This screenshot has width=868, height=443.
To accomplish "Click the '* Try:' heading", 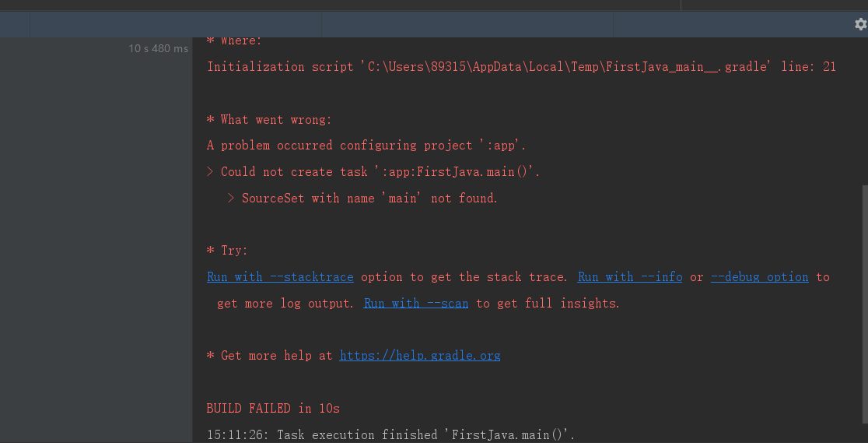I will pos(227,251).
